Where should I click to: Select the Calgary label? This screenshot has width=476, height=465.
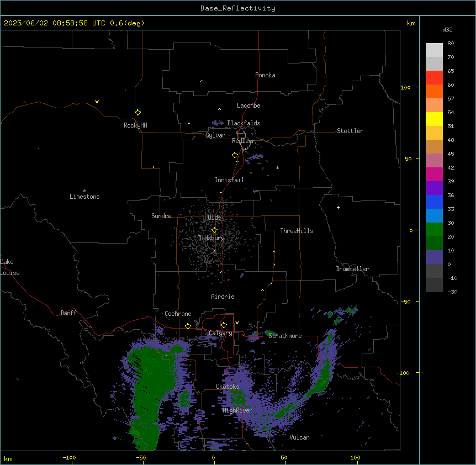pos(220,333)
